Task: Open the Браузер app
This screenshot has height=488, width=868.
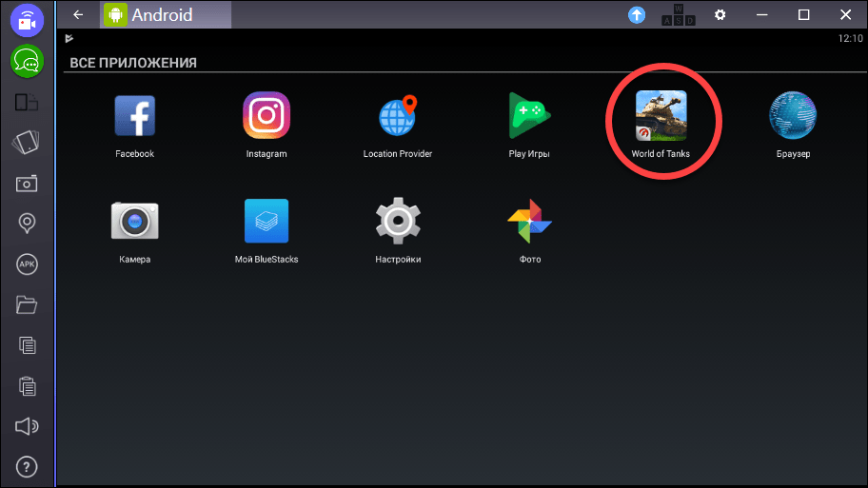Action: tap(793, 115)
